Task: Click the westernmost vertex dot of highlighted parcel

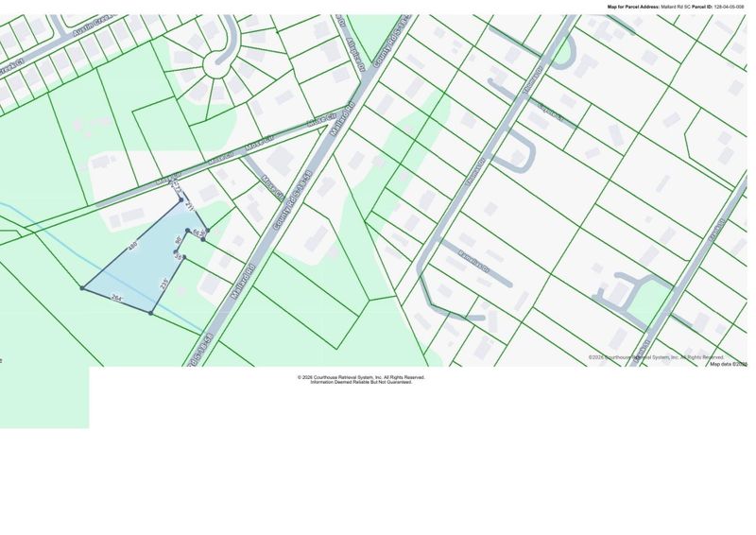Action: pyautogui.click(x=82, y=288)
